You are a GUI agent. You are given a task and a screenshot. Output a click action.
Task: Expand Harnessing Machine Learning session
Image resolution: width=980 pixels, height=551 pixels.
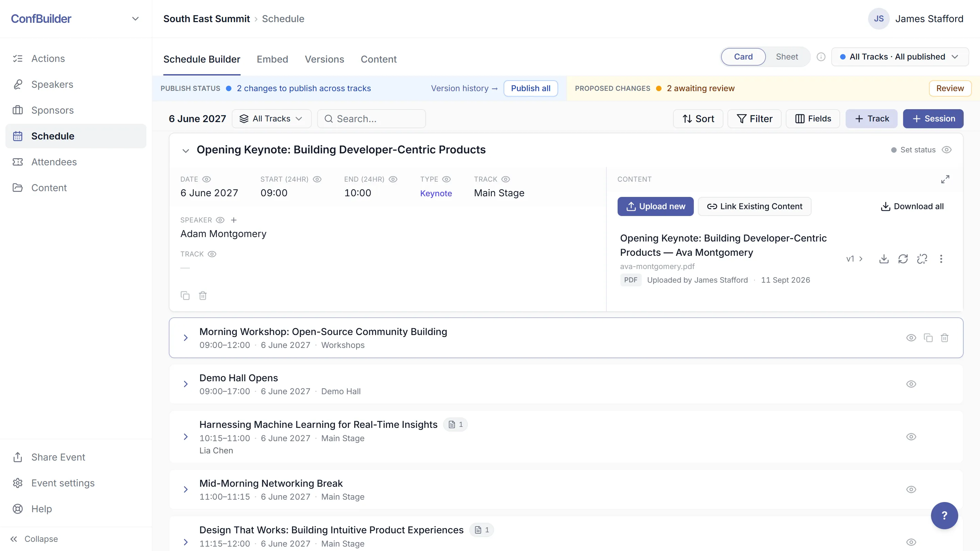pos(186,436)
